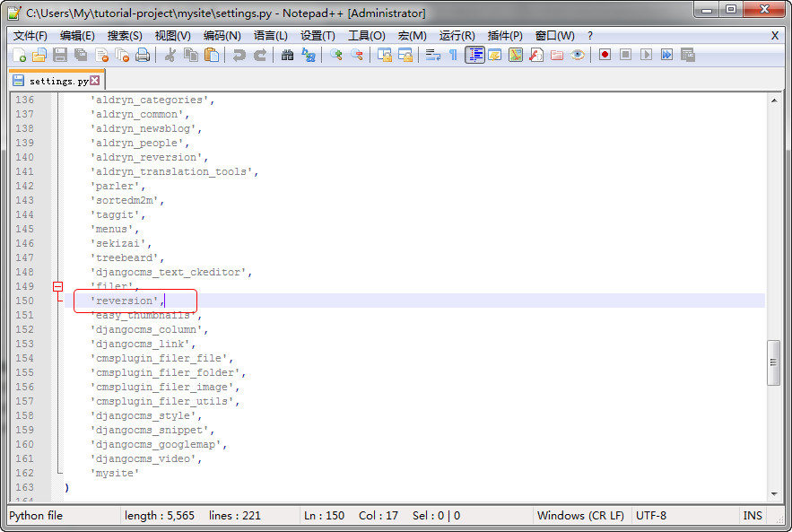Start macro recording with red record button
This screenshot has width=792, height=532.
click(605, 55)
